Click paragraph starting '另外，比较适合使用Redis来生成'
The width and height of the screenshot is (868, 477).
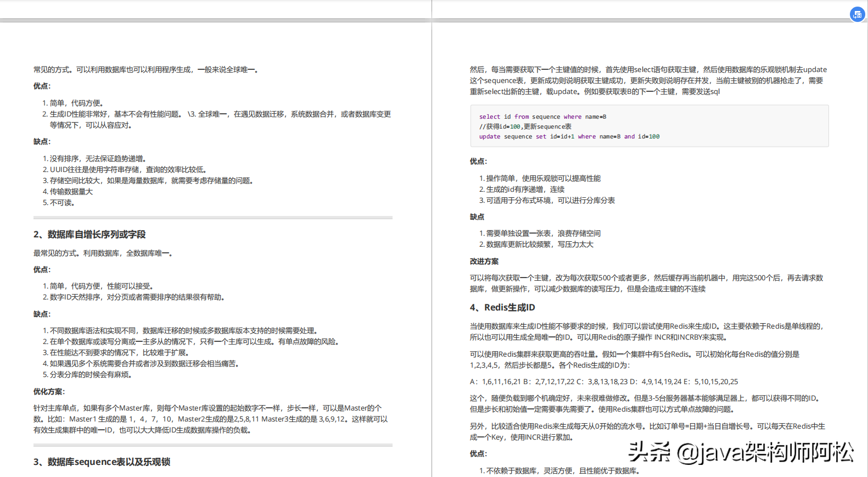(648, 431)
